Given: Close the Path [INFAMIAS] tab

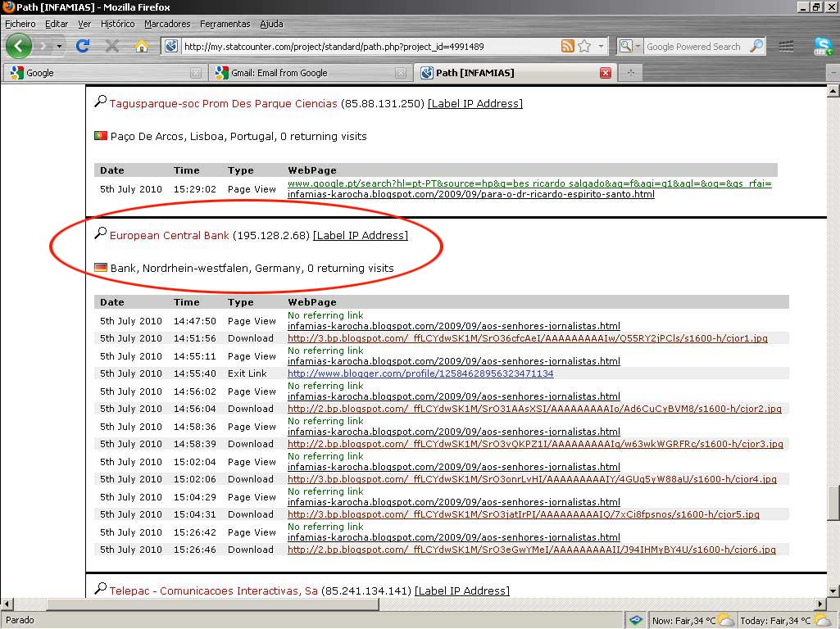Looking at the screenshot, I should tap(606, 73).
